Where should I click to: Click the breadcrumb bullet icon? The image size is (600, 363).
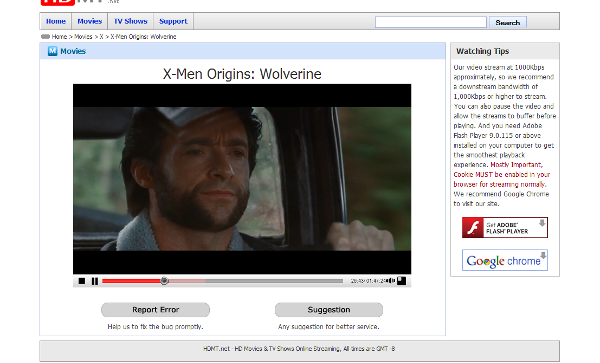point(45,37)
